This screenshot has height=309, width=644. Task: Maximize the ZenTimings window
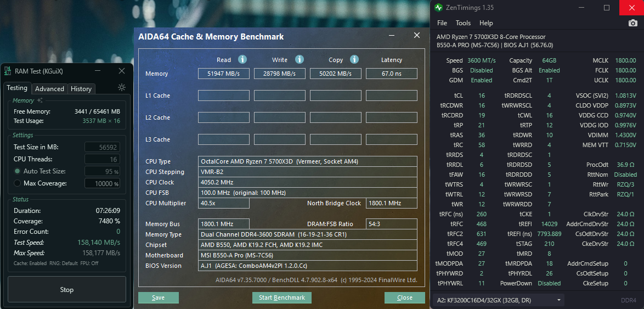(x=607, y=8)
